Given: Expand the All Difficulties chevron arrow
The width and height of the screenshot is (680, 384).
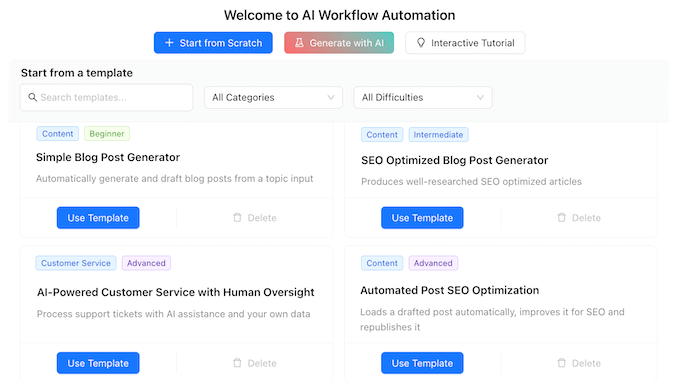Looking at the screenshot, I should pyautogui.click(x=480, y=98).
